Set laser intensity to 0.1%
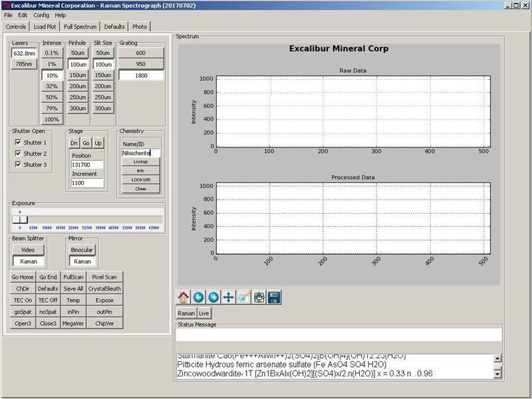Screen dimensions: 532x399 click(52, 53)
